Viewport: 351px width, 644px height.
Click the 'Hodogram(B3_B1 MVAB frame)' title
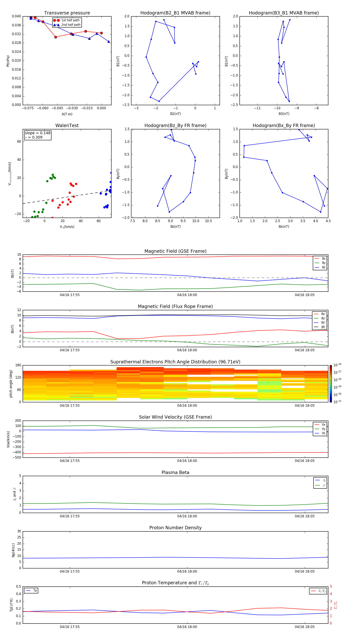[x=284, y=13]
